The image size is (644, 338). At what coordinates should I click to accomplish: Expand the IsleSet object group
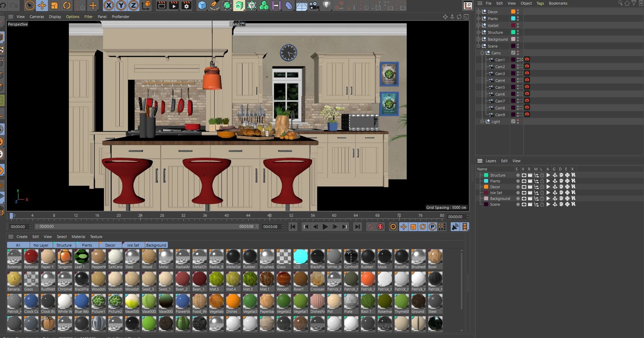(479, 25)
